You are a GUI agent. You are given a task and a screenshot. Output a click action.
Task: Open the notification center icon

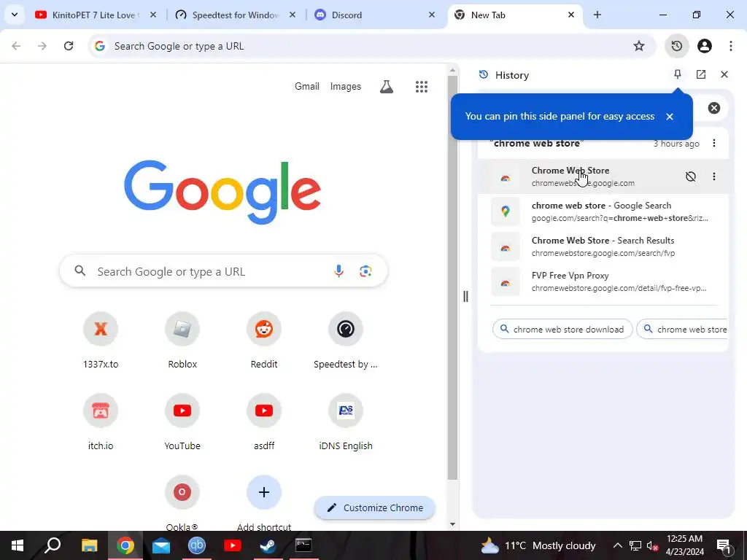[x=724, y=545]
